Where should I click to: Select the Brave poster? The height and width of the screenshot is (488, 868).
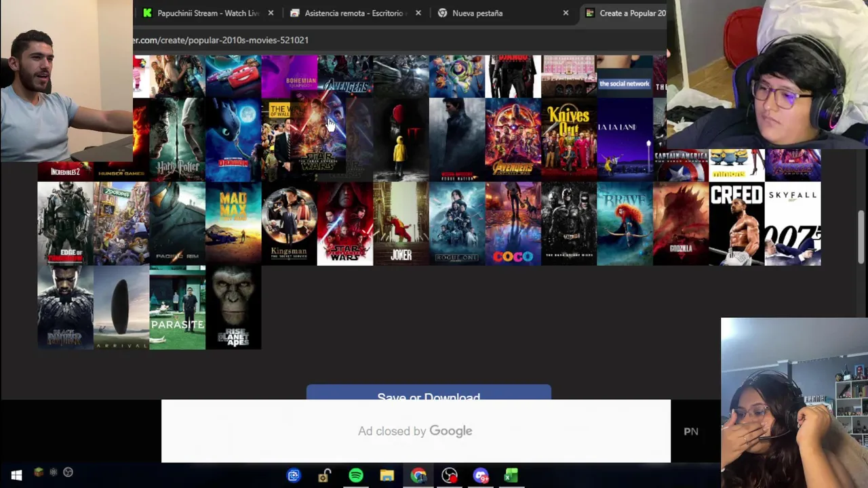coord(625,224)
